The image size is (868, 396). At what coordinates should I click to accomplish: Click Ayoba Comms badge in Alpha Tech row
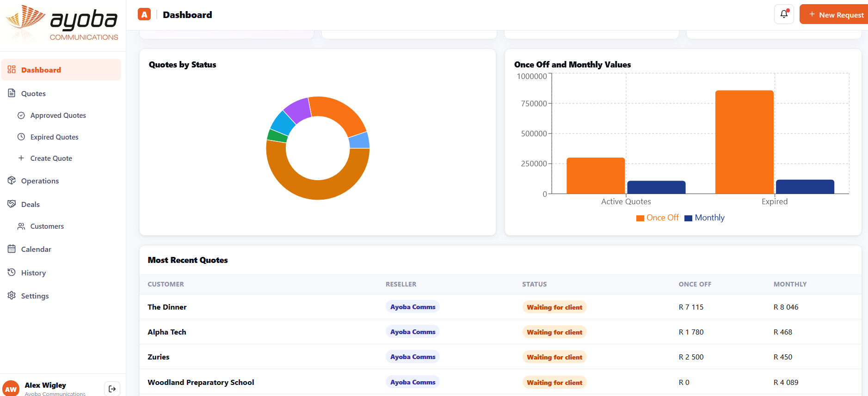(x=412, y=332)
